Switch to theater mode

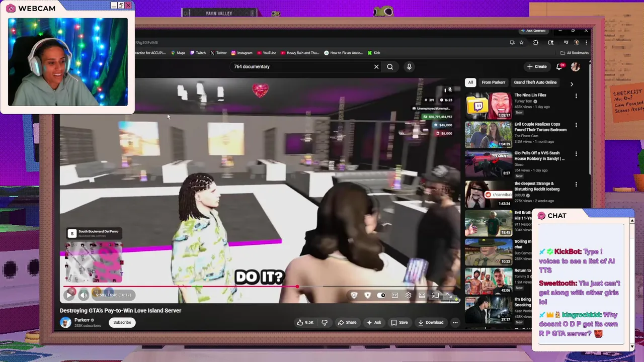(x=422, y=295)
